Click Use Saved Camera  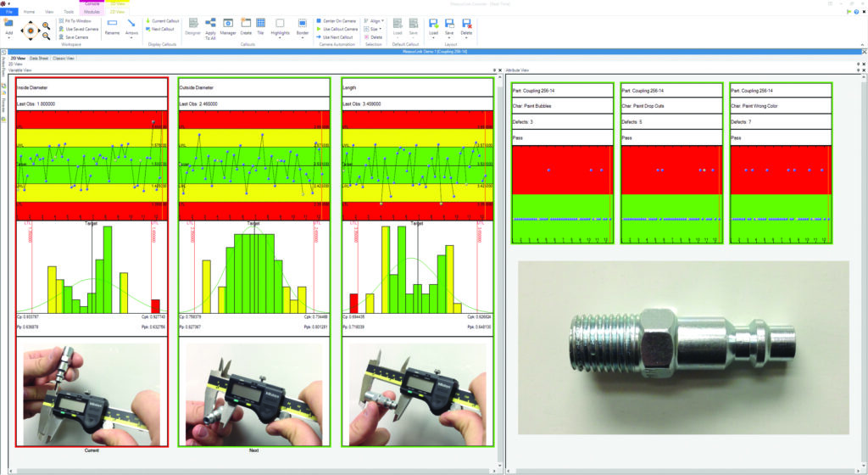pos(79,29)
